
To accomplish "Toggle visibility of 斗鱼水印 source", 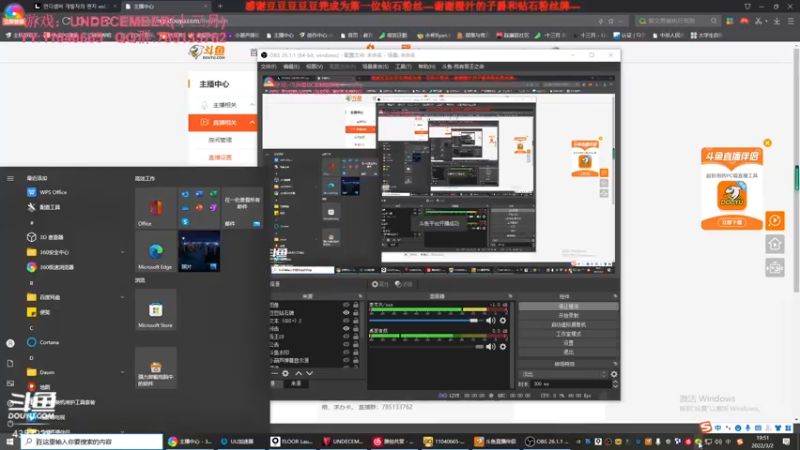I will [346, 353].
